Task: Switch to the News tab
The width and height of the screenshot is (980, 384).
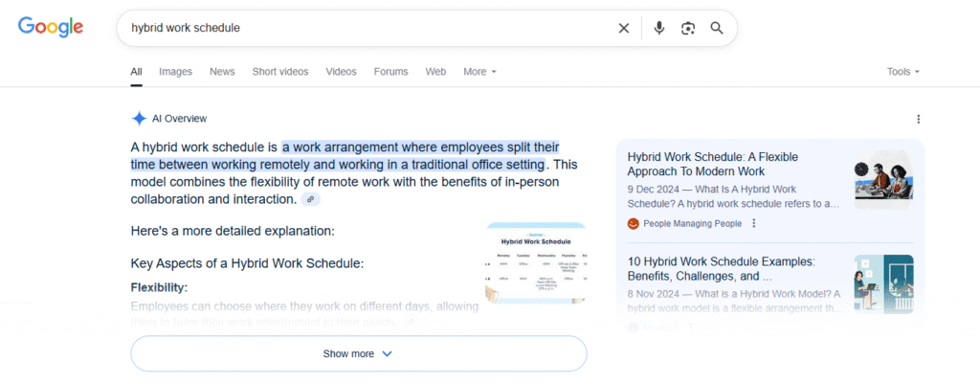Action: point(222,72)
